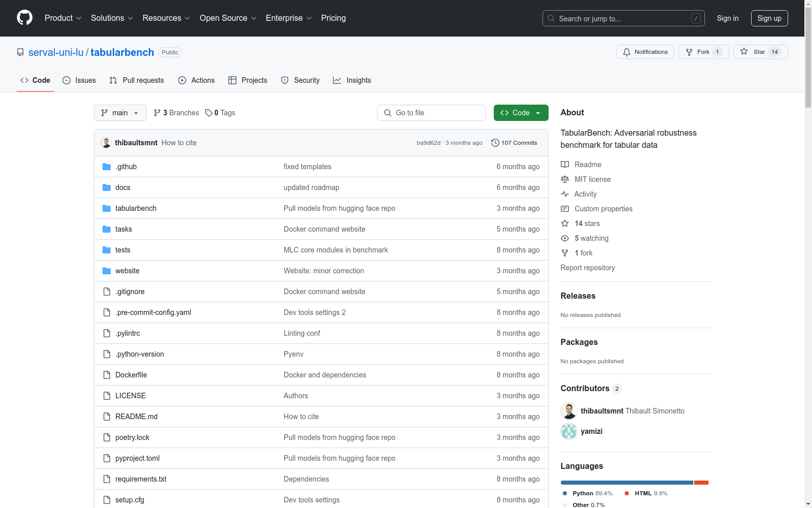Click the Activity pulse icon
Viewport: 812px width, 508px height.
coord(565,194)
